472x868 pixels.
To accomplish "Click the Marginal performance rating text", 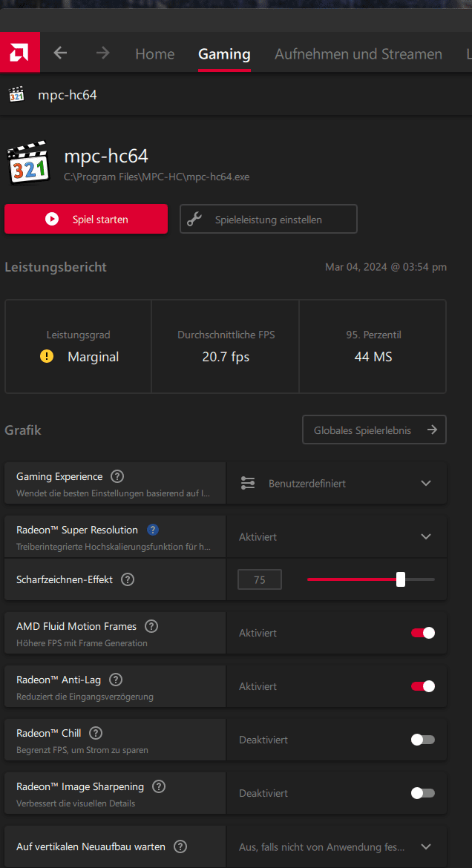I will click(x=93, y=357).
